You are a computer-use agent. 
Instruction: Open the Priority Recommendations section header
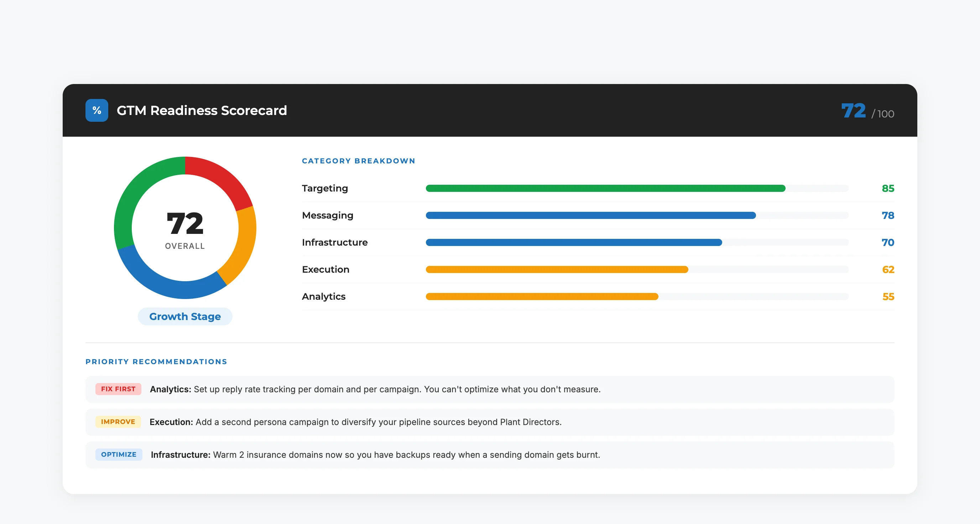pos(156,362)
